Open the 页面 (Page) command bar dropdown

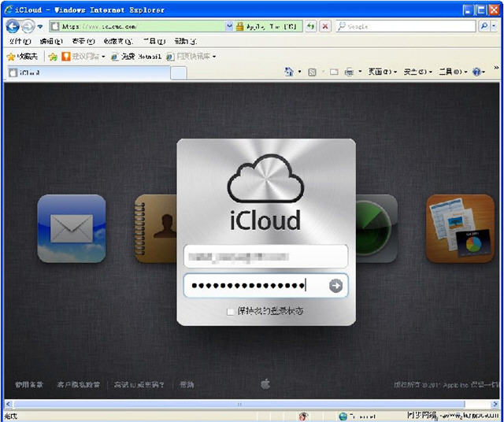click(x=383, y=72)
